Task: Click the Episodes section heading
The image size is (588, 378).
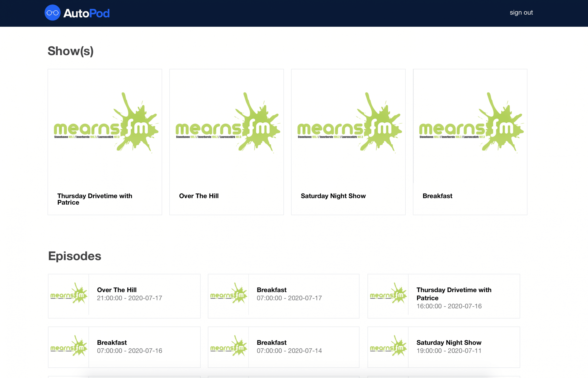Action: pos(75,256)
